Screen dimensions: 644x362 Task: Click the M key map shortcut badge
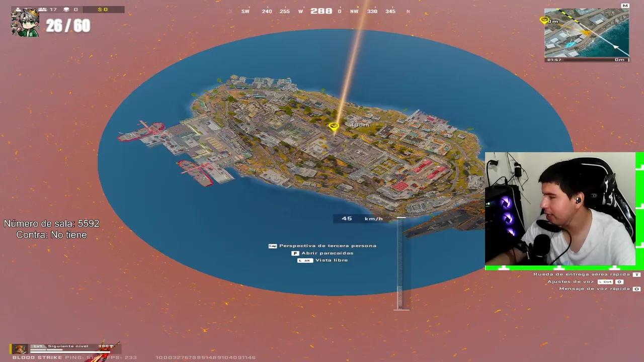[x=625, y=6]
